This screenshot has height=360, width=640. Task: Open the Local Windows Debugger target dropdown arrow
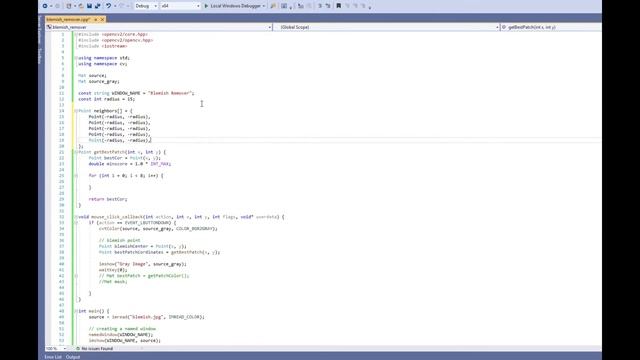pyautogui.click(x=264, y=6)
